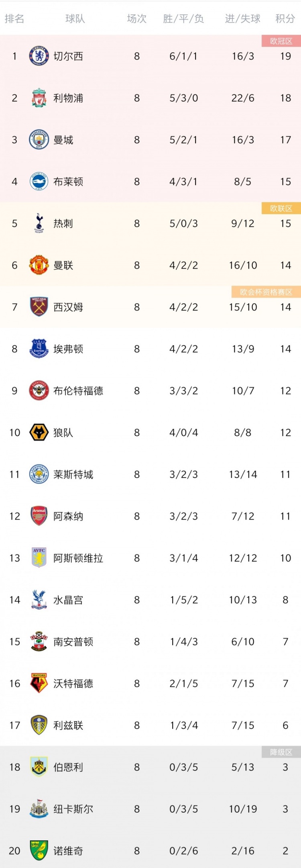Click the Watford club crest

click(39, 683)
